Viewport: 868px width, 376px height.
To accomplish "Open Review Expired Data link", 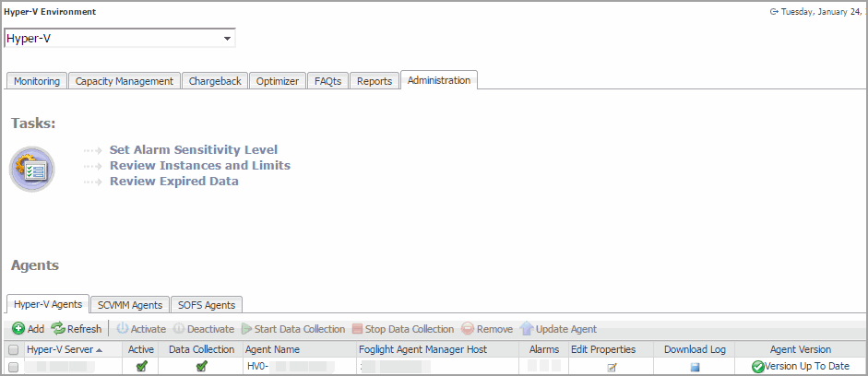I will (x=173, y=181).
